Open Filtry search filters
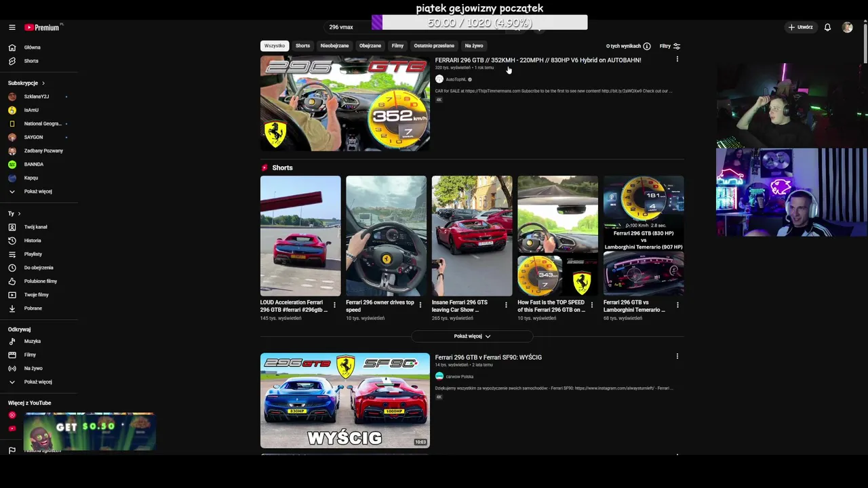 tap(670, 46)
